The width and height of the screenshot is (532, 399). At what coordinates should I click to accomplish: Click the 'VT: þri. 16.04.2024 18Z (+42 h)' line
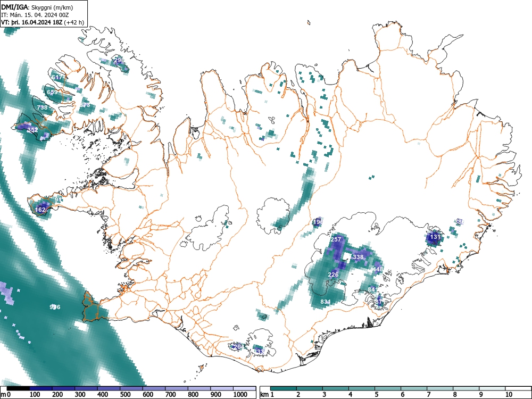pyautogui.click(x=43, y=22)
